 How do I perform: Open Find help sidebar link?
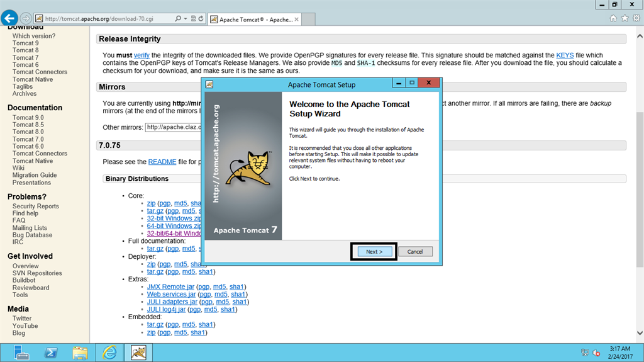click(25, 213)
